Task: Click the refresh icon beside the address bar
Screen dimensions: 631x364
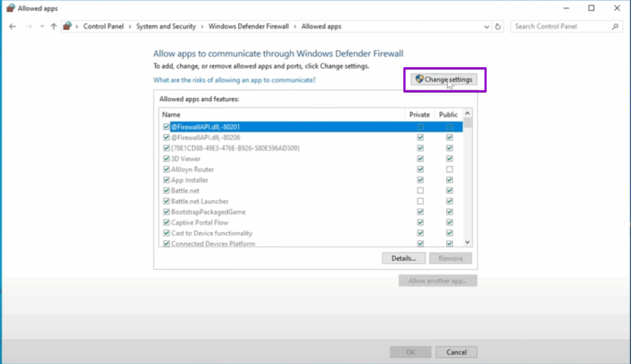Action: 497,26
